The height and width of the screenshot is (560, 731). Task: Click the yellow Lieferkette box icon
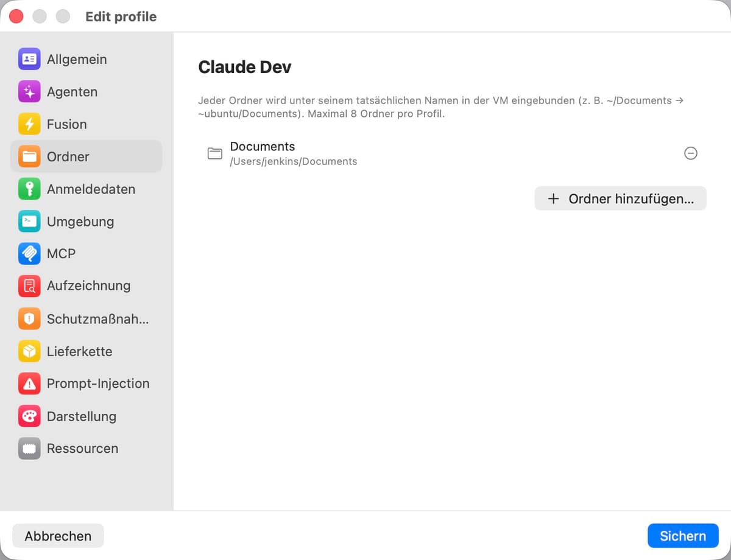pyautogui.click(x=29, y=351)
